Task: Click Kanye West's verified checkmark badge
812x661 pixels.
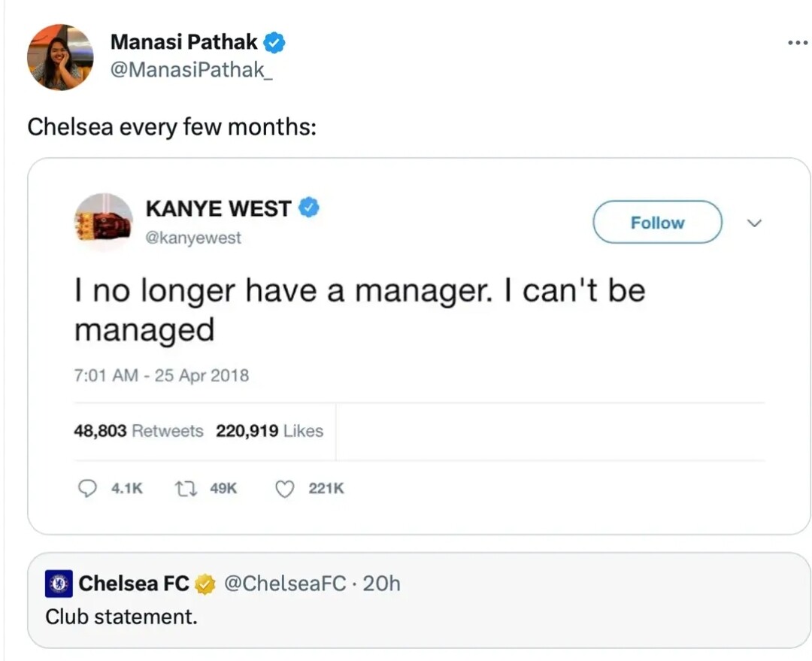Action: (x=309, y=208)
